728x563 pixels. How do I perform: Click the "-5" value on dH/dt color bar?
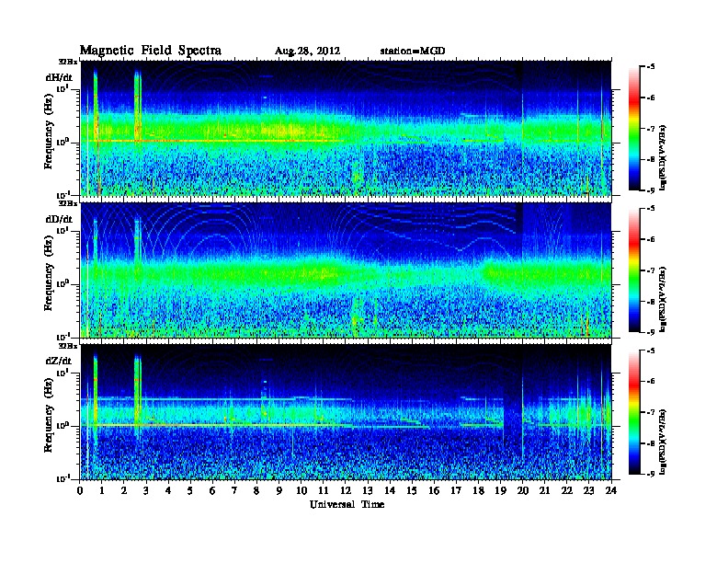click(x=650, y=67)
